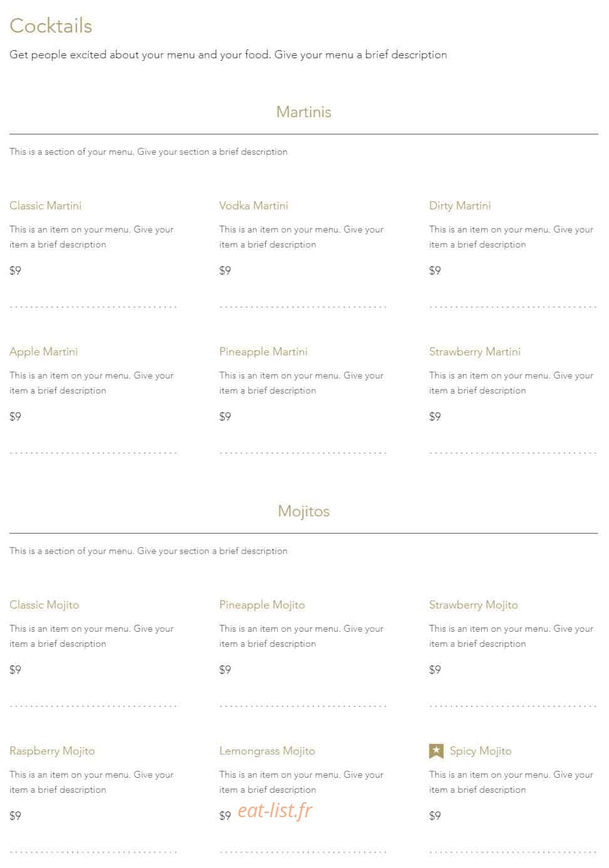Select the Classic Mojito item
This screenshot has height=868, width=609.
44,605
